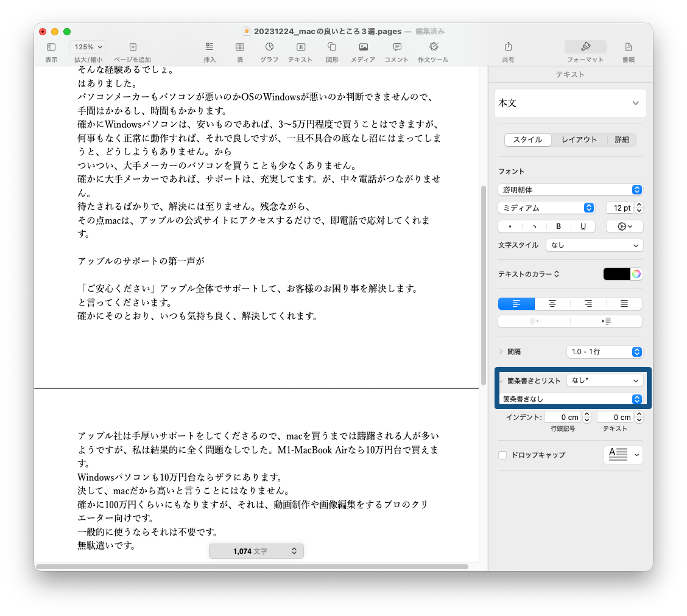This screenshot has height=616, width=687.
Task: Toggle underline with the U button
Action: [583, 226]
